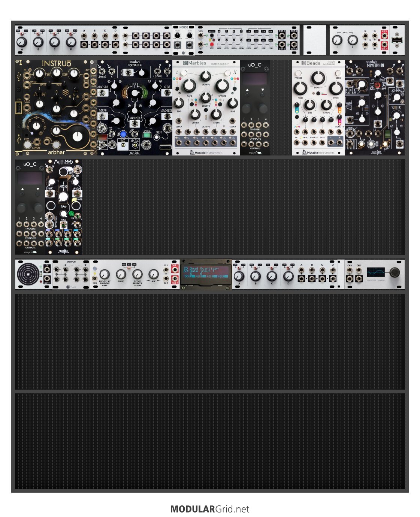Click the Marbles RATE knob
This screenshot has height=517, width=420.
click(x=189, y=86)
